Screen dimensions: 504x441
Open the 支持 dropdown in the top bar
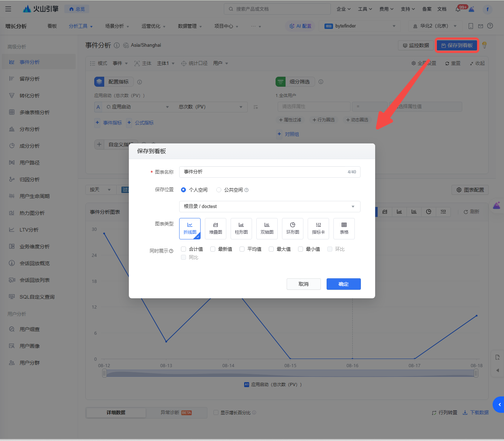(408, 9)
